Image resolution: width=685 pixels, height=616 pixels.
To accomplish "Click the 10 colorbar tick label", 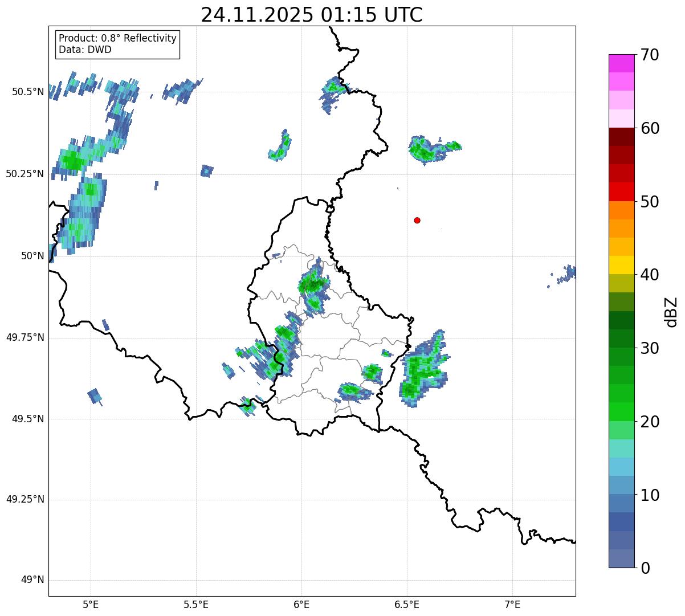I will click(650, 495).
